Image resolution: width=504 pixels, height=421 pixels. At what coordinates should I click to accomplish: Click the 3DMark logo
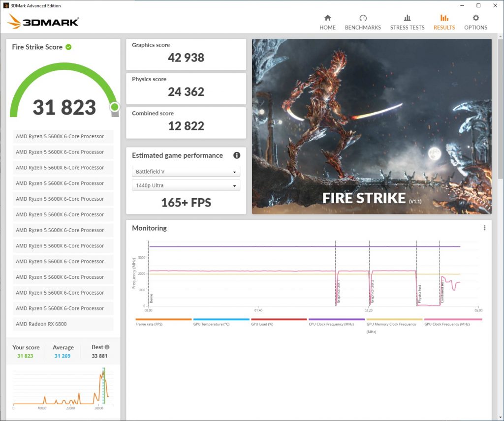click(43, 21)
